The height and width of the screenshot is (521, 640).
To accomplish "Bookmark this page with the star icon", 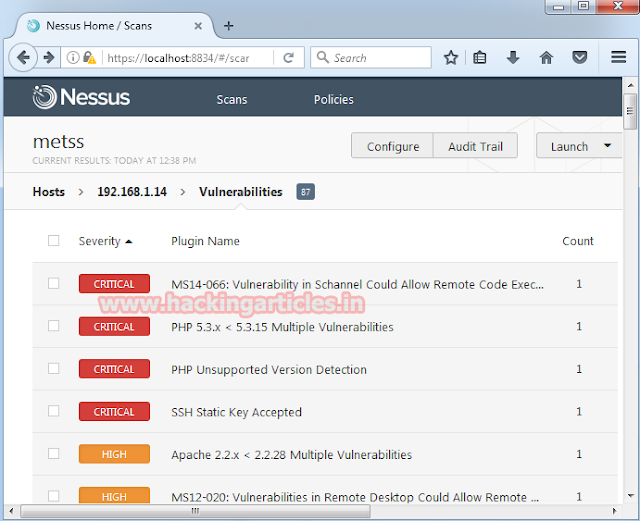I will pos(451,58).
